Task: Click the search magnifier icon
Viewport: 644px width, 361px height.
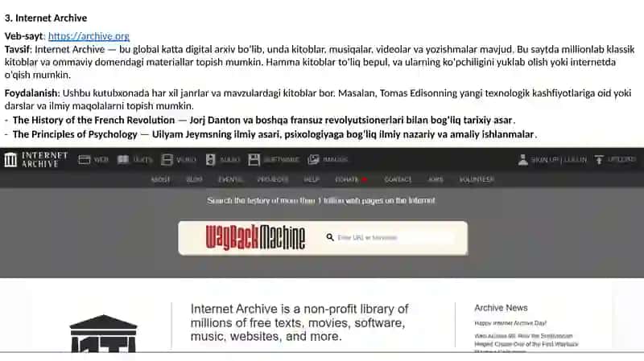Action: [x=330, y=237]
